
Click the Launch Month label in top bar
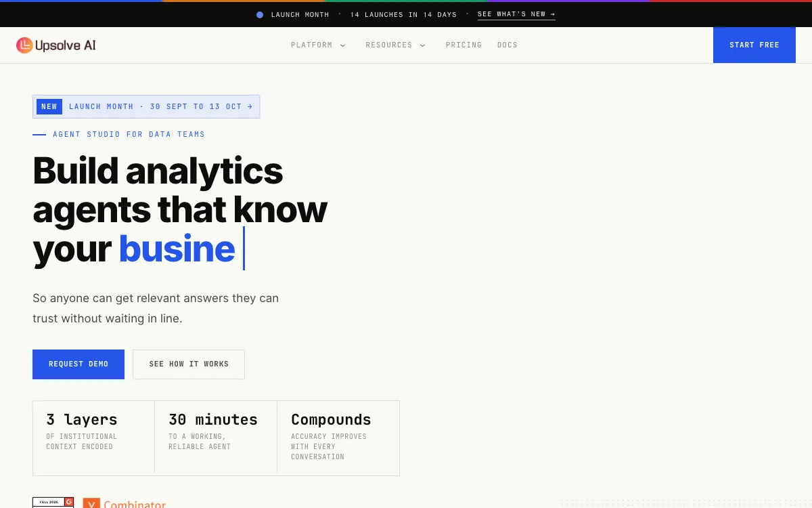point(300,15)
